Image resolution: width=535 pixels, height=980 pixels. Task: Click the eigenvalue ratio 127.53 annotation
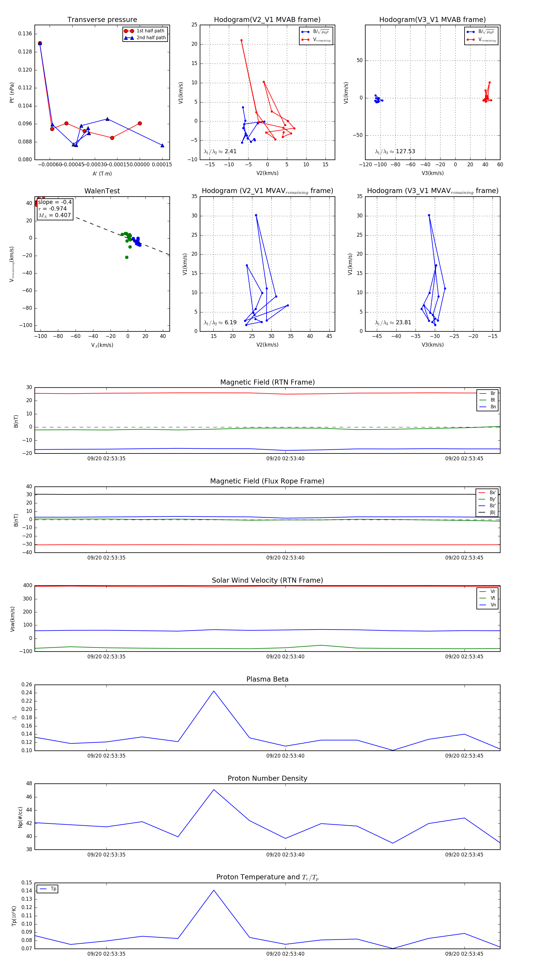tap(395, 151)
